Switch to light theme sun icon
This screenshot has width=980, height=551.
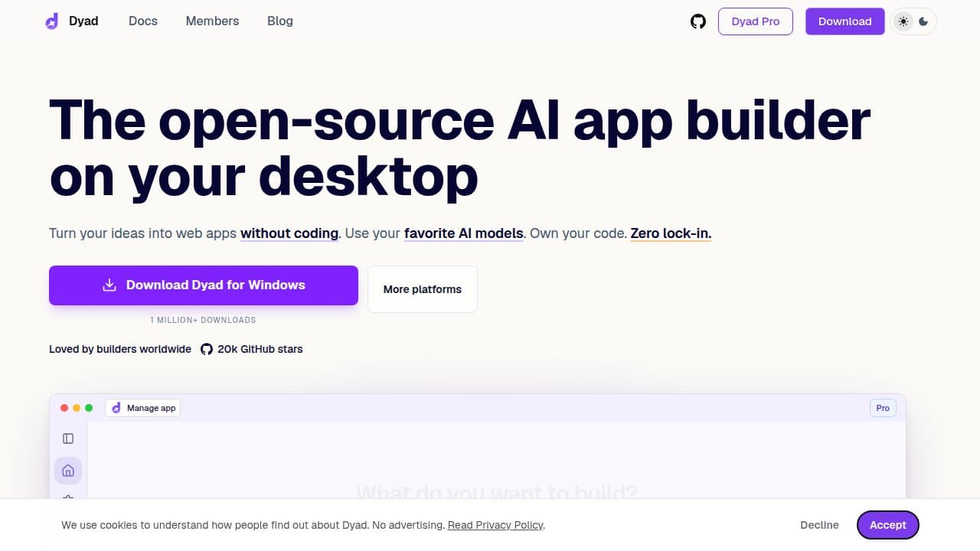coord(903,21)
